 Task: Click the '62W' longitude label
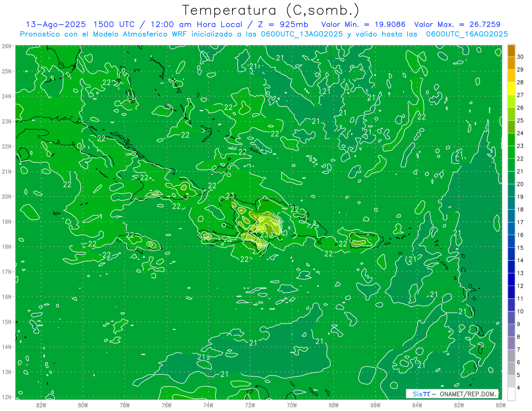tap(459, 405)
